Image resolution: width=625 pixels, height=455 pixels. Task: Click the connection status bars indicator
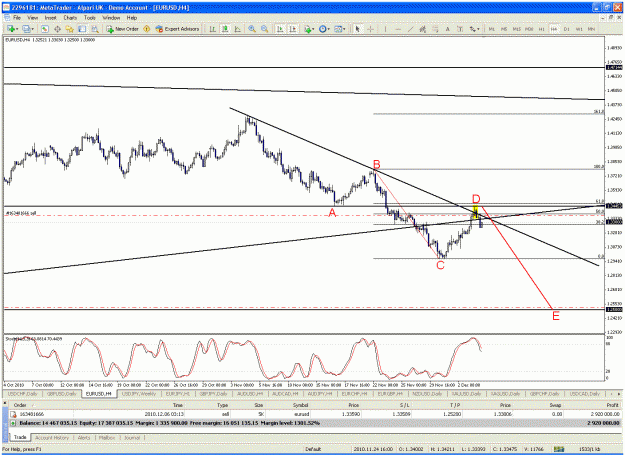(559, 449)
